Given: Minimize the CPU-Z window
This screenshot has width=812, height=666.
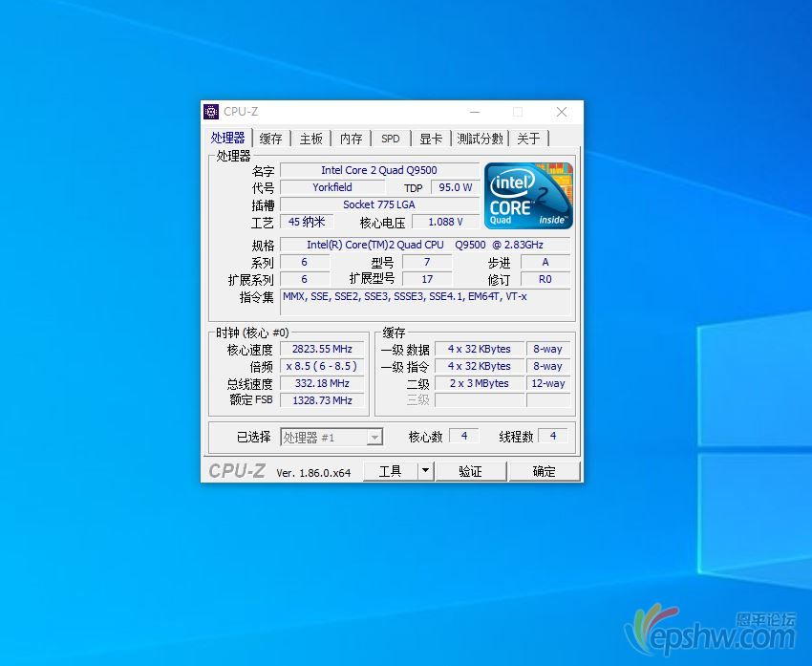Looking at the screenshot, I should point(475,112).
